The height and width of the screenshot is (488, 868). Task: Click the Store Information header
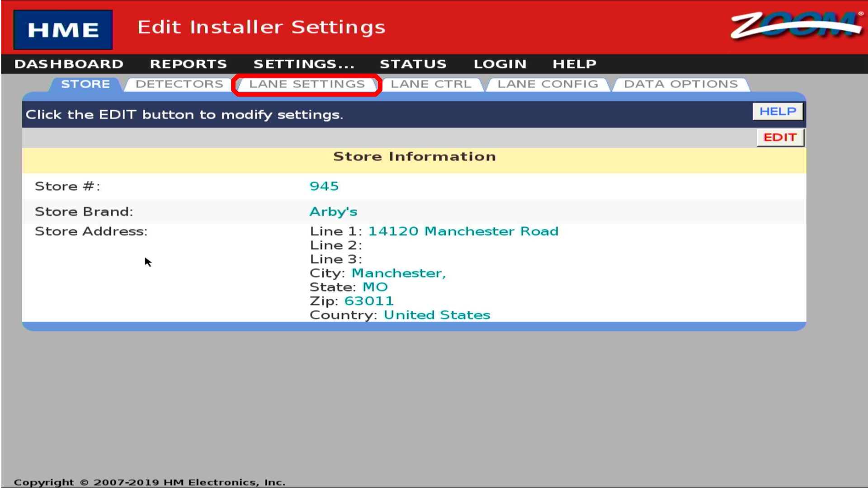point(414,156)
